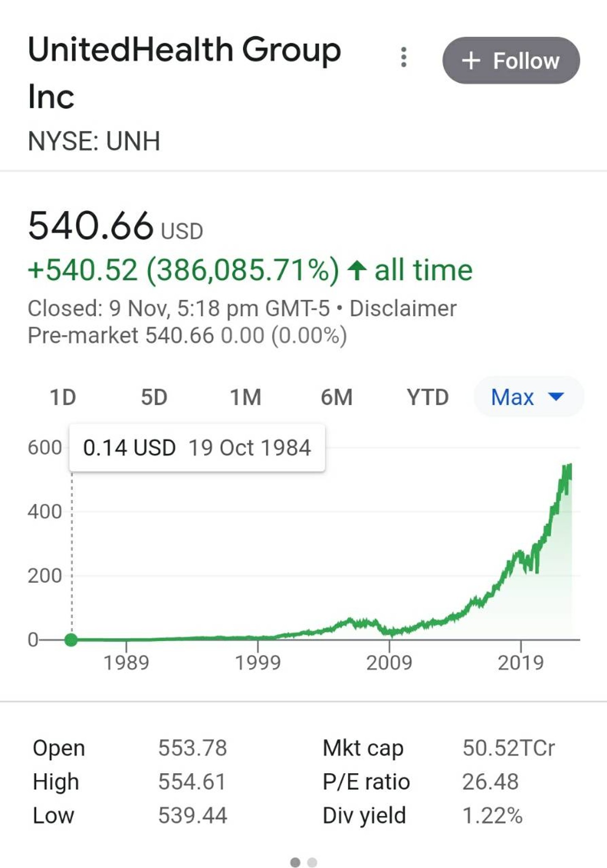Viewport: 607px width, 868px height.
Task: Click the plus icon in Follow button
Action: pyautogui.click(x=471, y=61)
